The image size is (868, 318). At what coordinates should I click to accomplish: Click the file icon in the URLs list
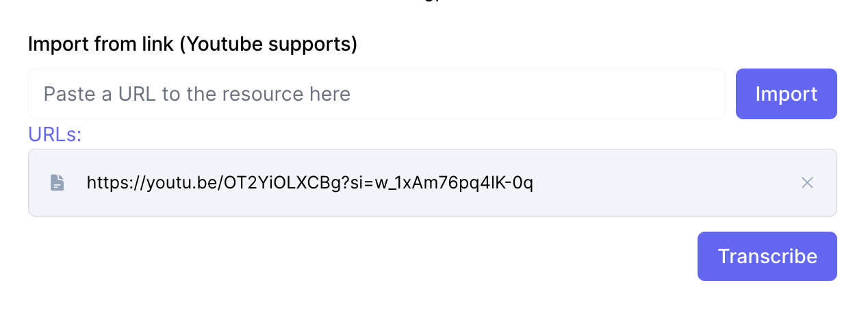[58, 183]
